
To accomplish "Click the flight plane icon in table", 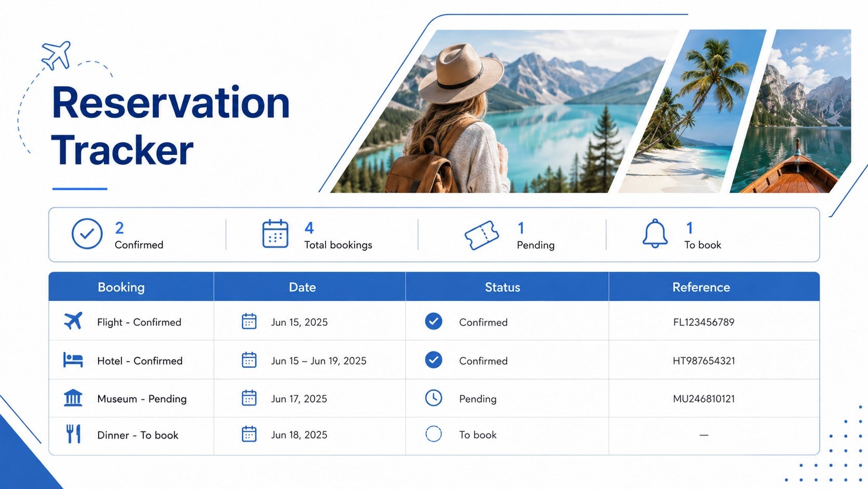I will coord(73,321).
